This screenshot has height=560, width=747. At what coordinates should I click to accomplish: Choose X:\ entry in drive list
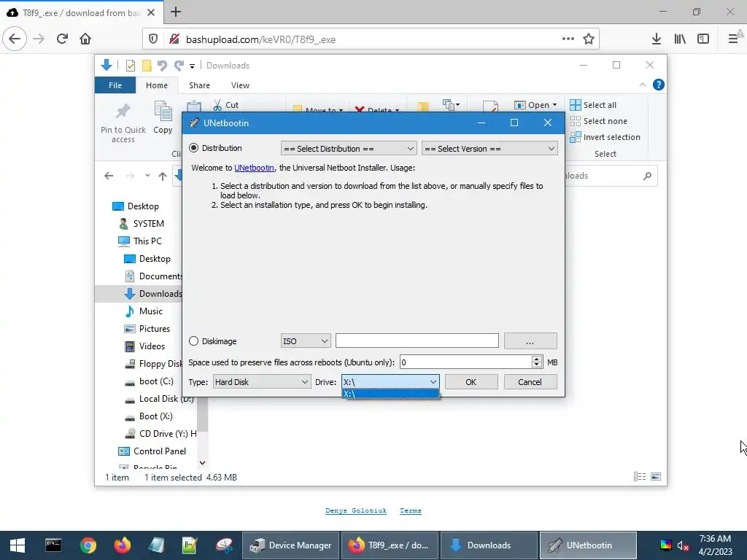coord(390,394)
